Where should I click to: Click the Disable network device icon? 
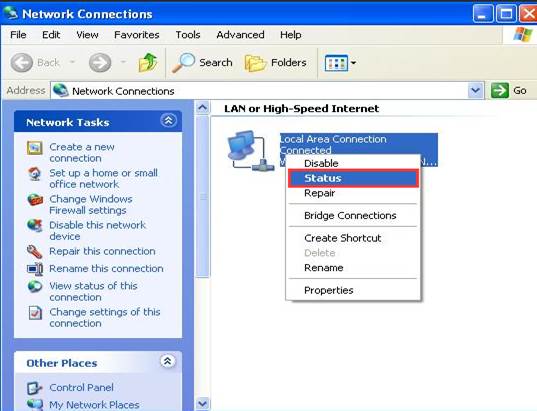[x=35, y=226]
